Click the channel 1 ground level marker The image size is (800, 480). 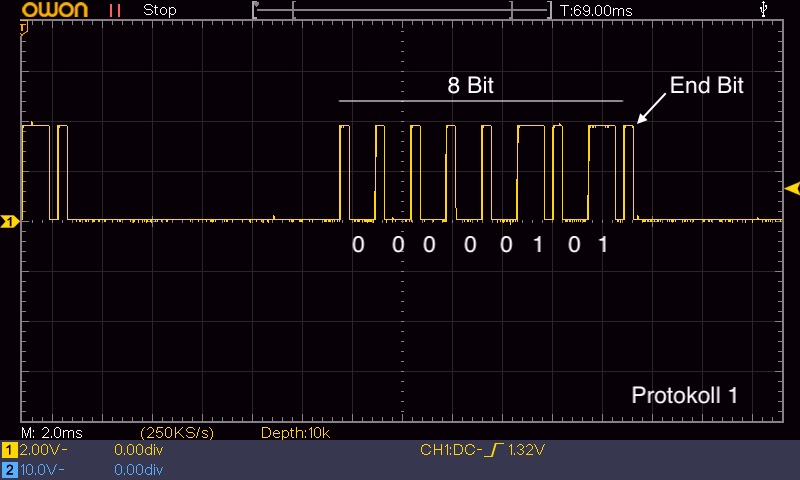(x=9, y=221)
